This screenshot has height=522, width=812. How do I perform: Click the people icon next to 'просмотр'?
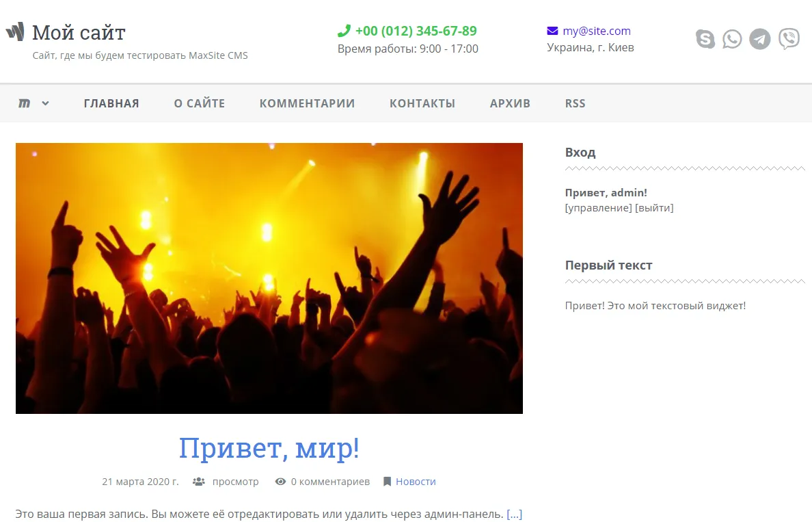(x=197, y=482)
